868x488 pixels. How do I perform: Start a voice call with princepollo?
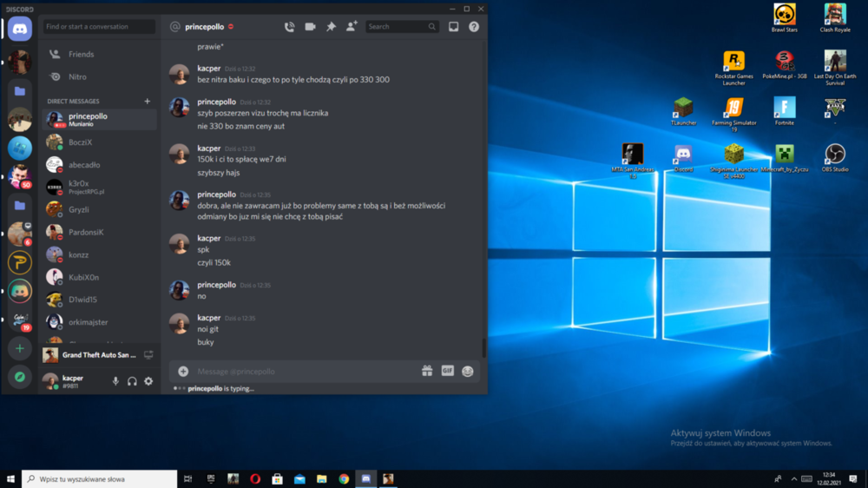(x=290, y=27)
